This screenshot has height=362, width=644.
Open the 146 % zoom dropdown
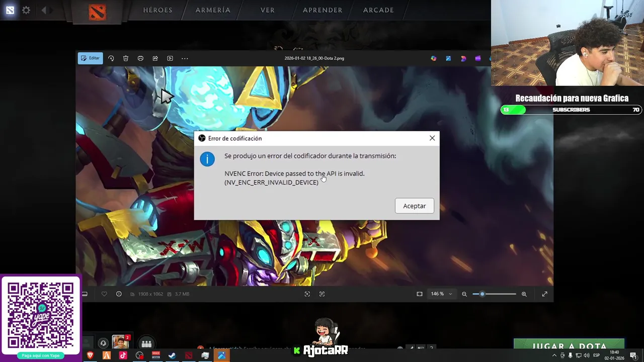coord(441,294)
